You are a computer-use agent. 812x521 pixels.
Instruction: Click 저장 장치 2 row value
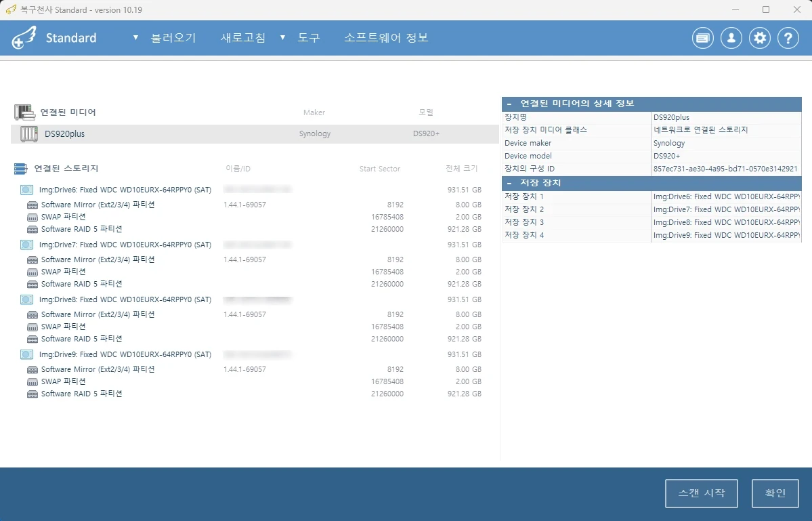[x=727, y=209]
